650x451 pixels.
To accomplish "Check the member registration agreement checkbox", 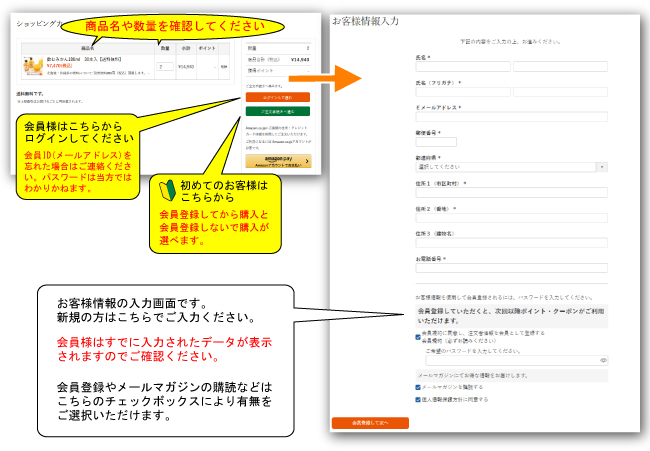I will pyautogui.click(x=418, y=337).
